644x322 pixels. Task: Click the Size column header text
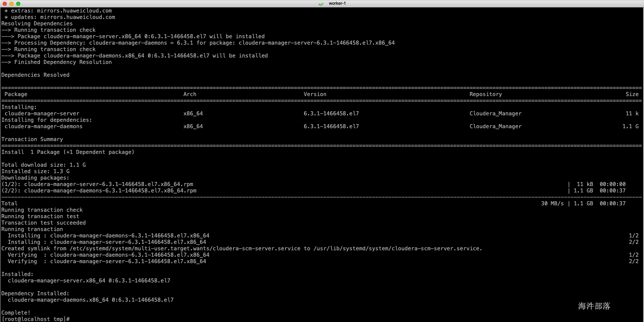coord(632,94)
